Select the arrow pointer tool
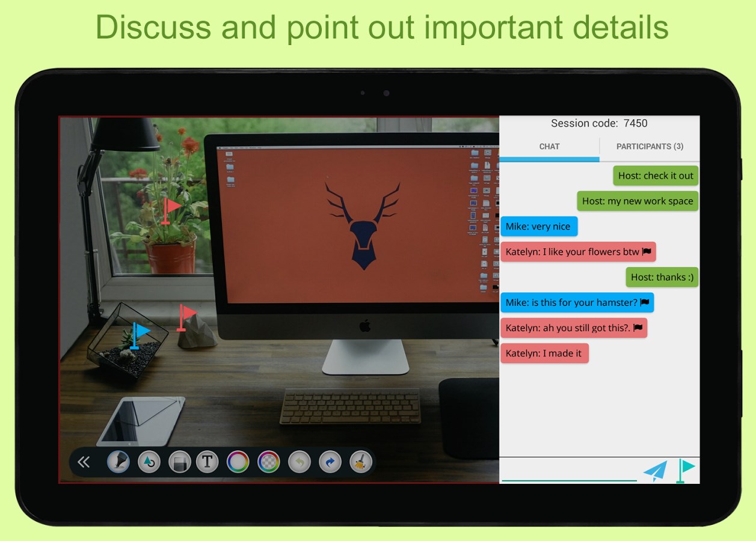The image size is (756, 541). click(x=149, y=462)
